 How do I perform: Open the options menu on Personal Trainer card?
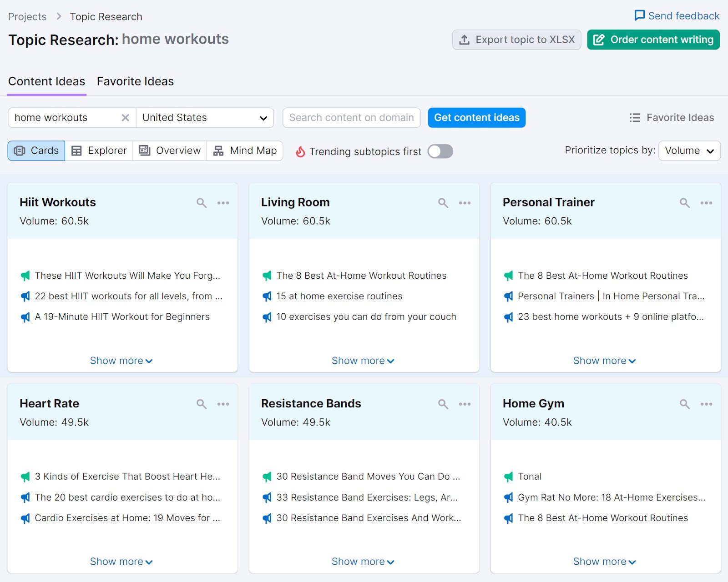(x=706, y=203)
